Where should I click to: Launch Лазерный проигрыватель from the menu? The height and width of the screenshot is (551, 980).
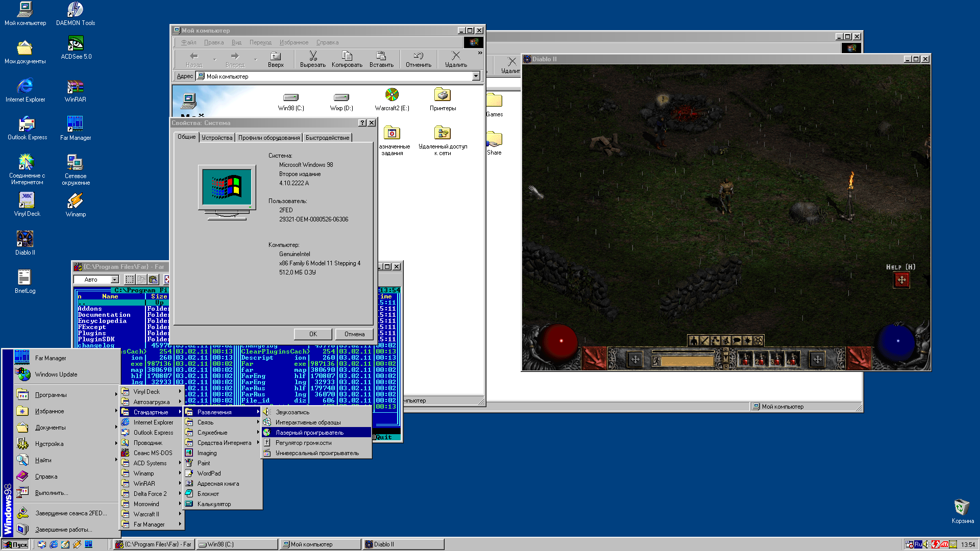pos(316,432)
